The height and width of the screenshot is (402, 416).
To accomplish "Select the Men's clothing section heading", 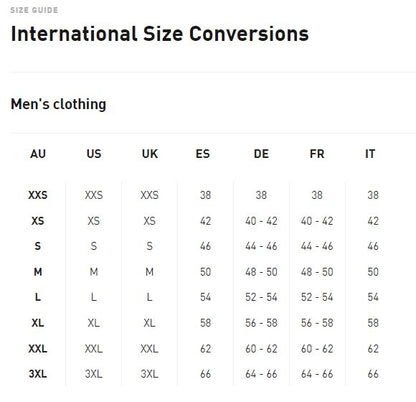I will [x=58, y=104].
